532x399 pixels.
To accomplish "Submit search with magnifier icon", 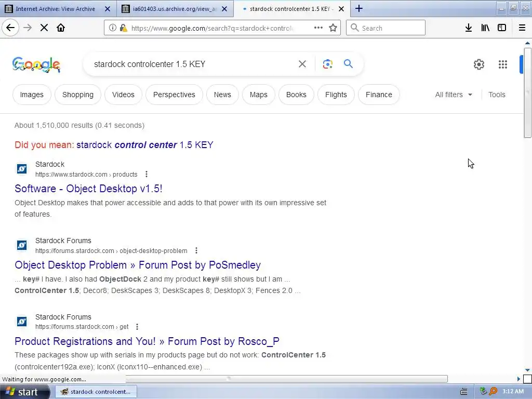I will coord(348,64).
